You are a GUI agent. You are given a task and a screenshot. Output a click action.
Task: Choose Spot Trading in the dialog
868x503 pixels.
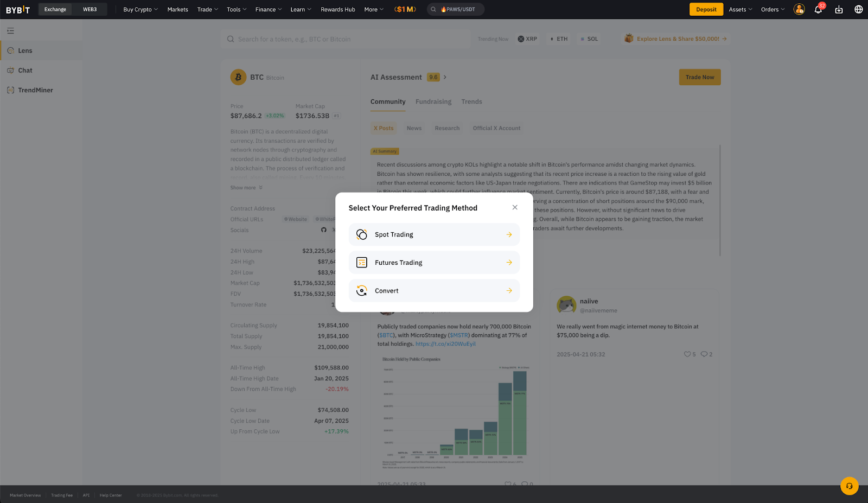(x=434, y=234)
